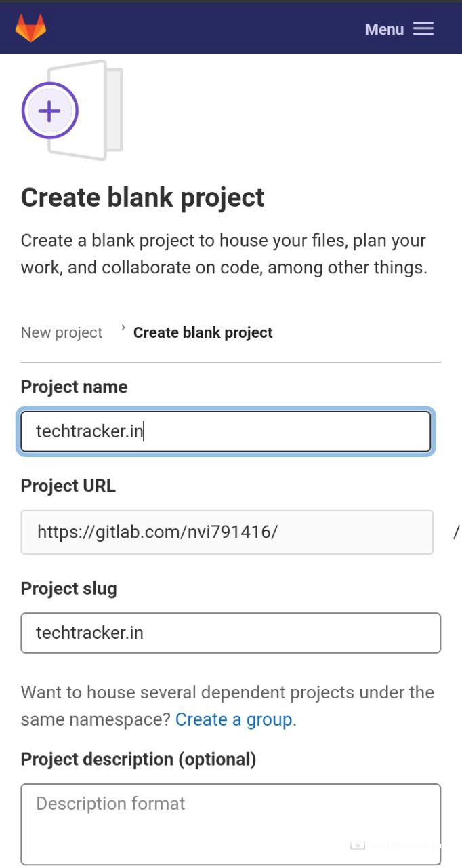Click the slash after the URL field

(456, 532)
